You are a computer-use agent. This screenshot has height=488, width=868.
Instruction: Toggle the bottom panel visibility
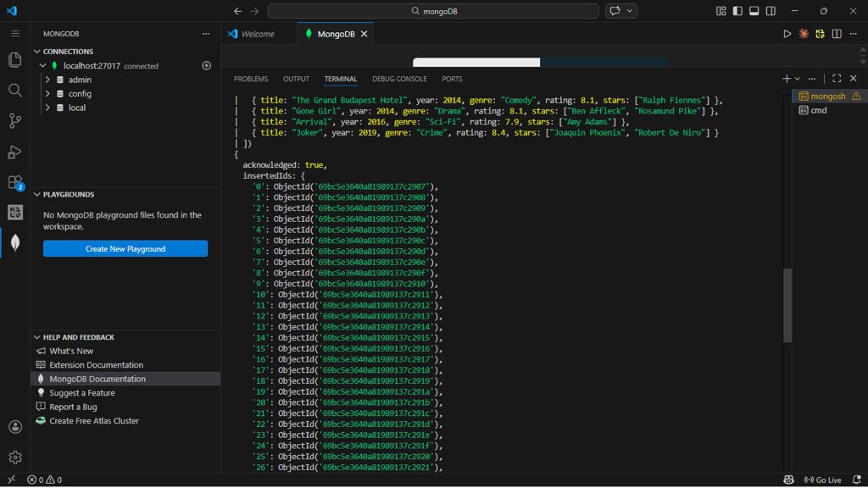tap(754, 11)
